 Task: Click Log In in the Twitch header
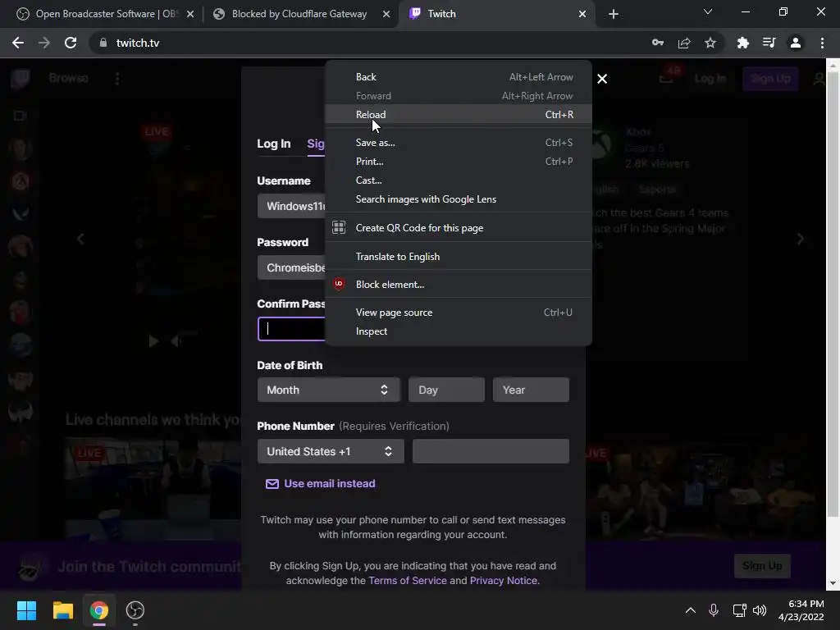710,79
